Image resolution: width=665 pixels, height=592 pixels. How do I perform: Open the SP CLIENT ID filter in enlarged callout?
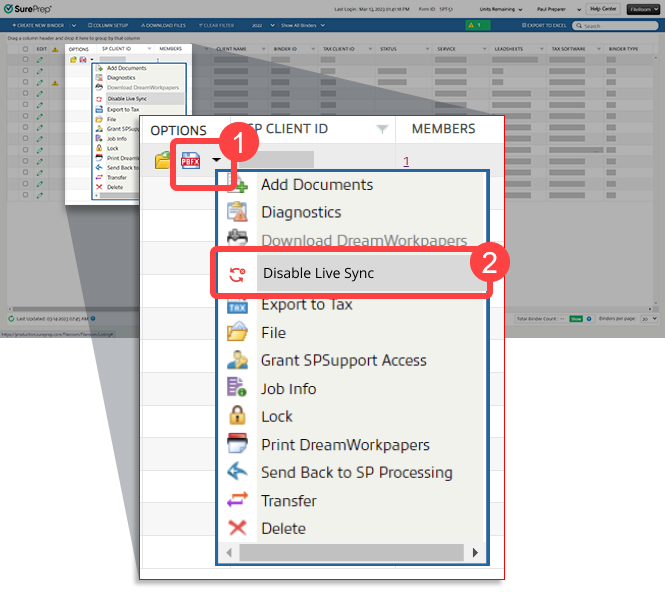[x=382, y=129]
